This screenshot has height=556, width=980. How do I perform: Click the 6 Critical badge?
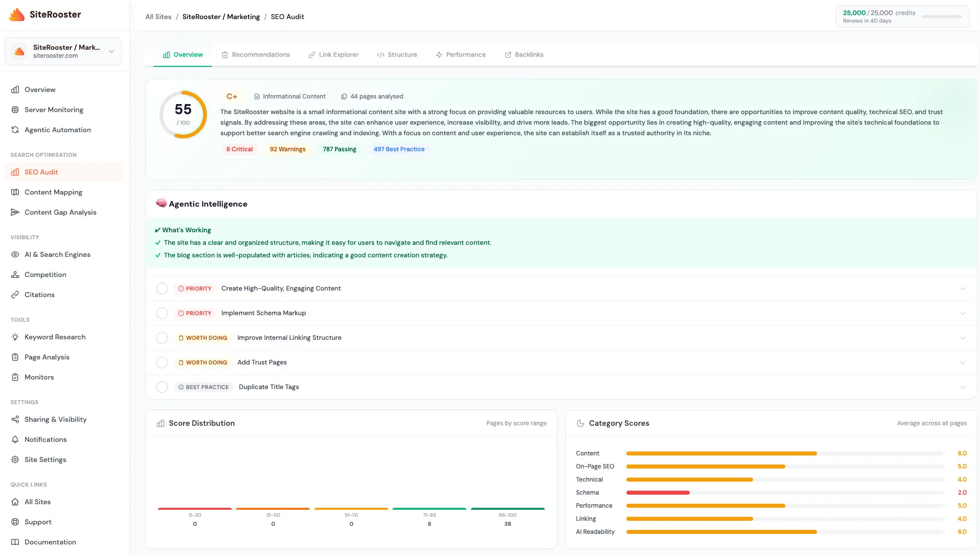[x=239, y=149]
